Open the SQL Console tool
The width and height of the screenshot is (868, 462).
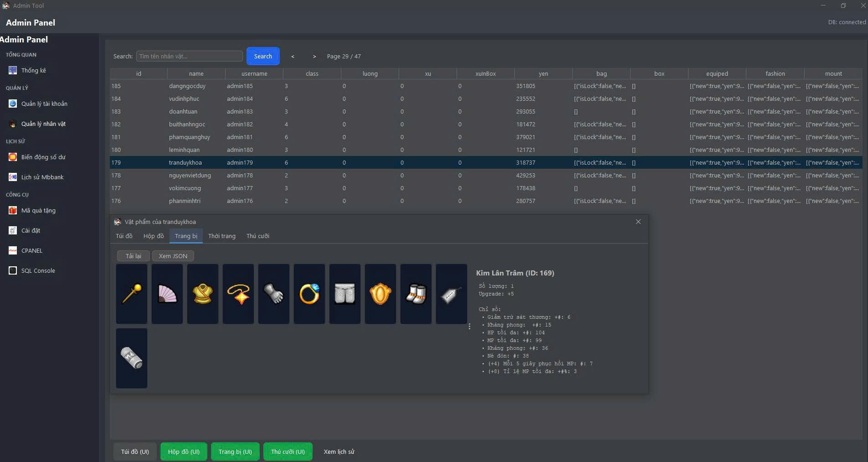click(x=38, y=270)
